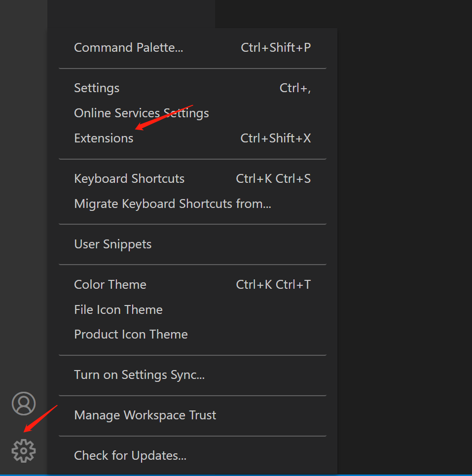Click the Ctrl+Shift+P shortcut label

[276, 48]
